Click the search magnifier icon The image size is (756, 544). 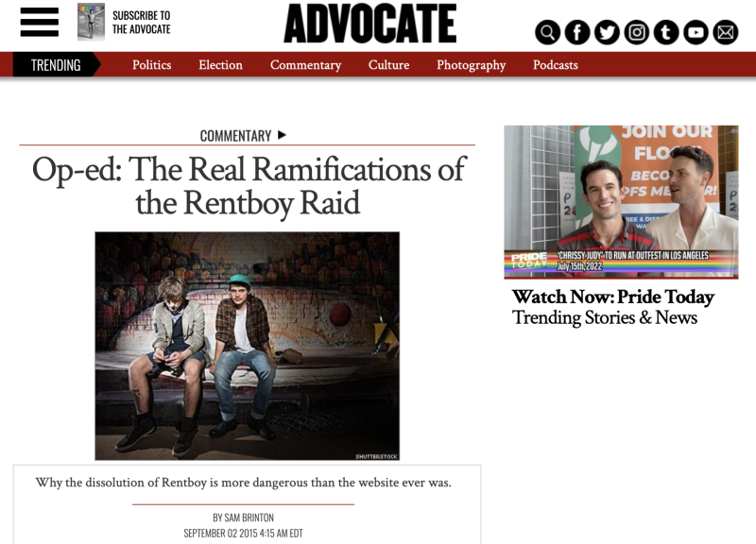point(547,32)
